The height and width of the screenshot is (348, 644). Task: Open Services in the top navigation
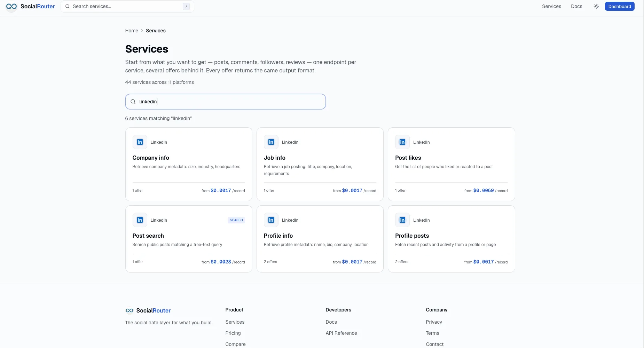click(x=551, y=6)
